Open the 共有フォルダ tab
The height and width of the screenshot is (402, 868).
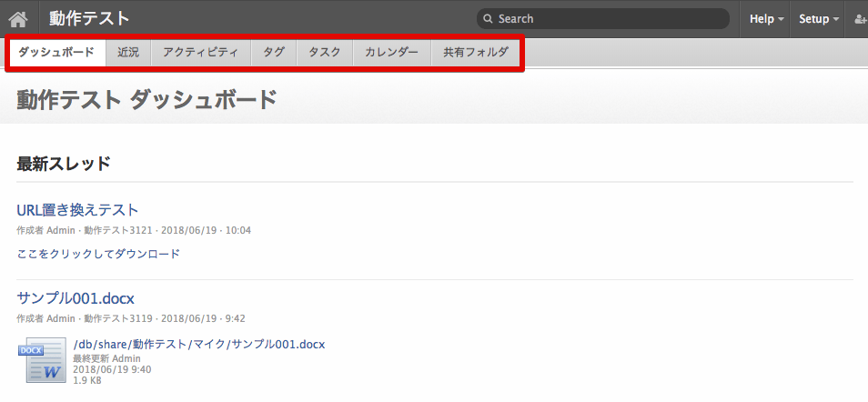476,53
